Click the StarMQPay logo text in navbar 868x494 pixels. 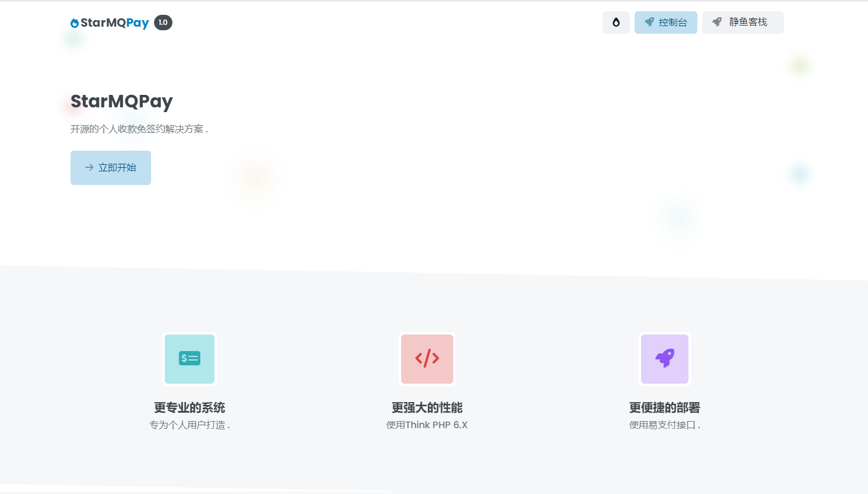point(114,23)
